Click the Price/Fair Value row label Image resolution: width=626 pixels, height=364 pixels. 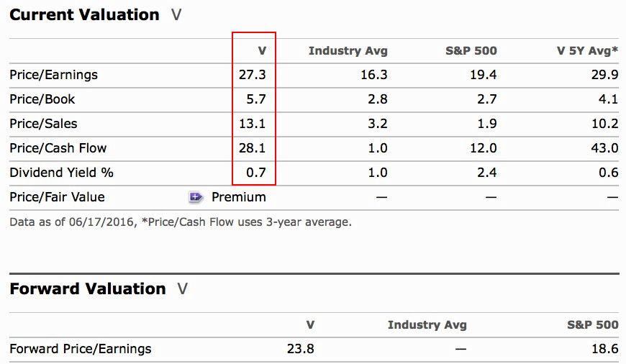[57, 197]
